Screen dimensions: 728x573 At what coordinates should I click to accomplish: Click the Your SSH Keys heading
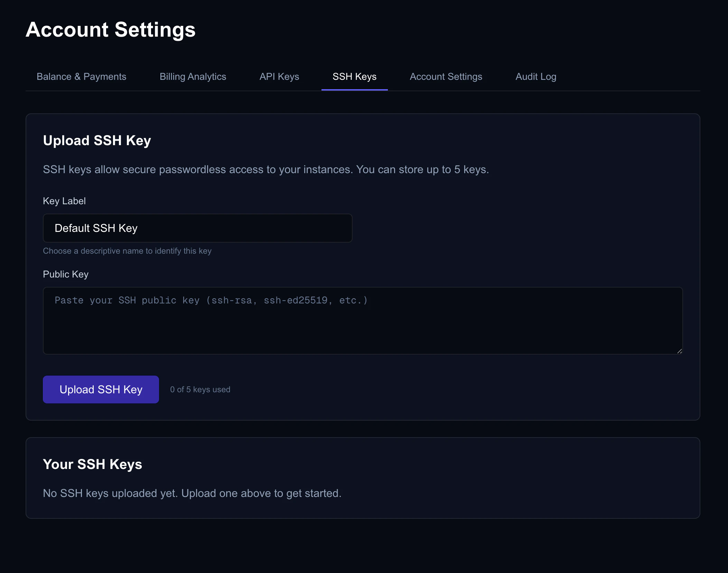tap(92, 464)
